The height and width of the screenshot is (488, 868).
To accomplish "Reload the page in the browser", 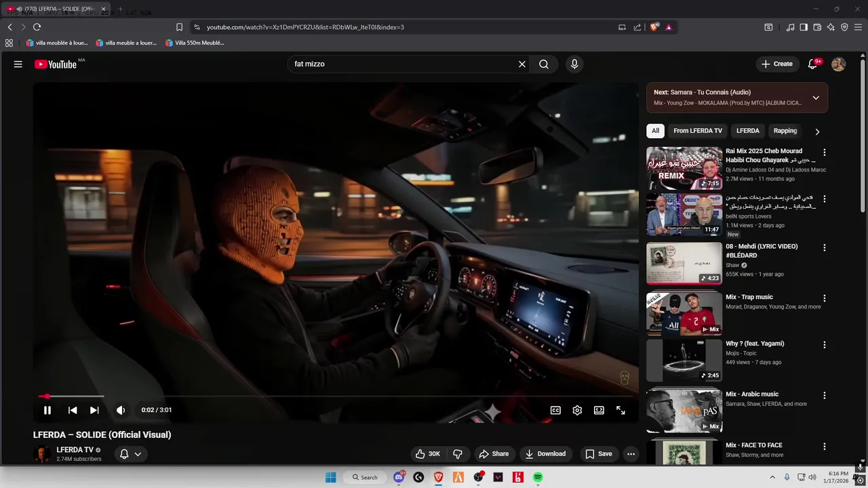I will 37,27.
